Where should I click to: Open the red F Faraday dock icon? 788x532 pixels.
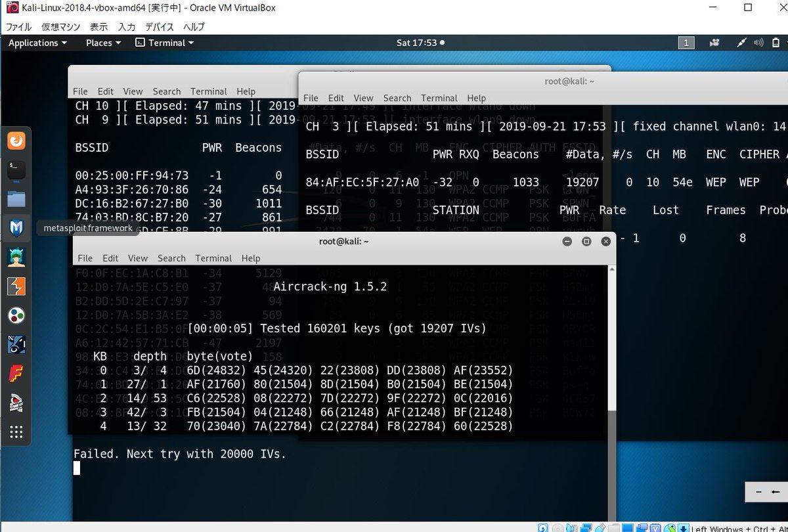tap(16, 373)
